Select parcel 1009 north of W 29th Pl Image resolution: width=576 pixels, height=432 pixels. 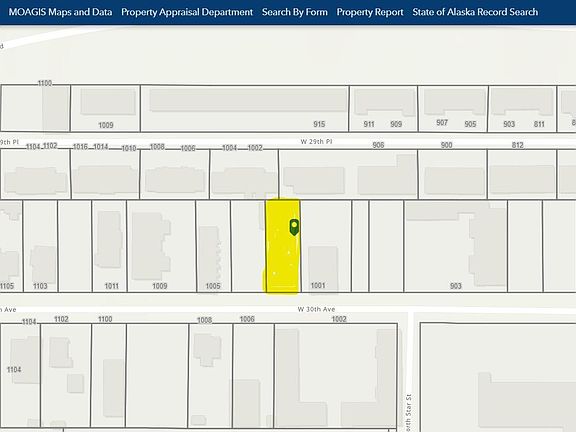click(x=105, y=108)
